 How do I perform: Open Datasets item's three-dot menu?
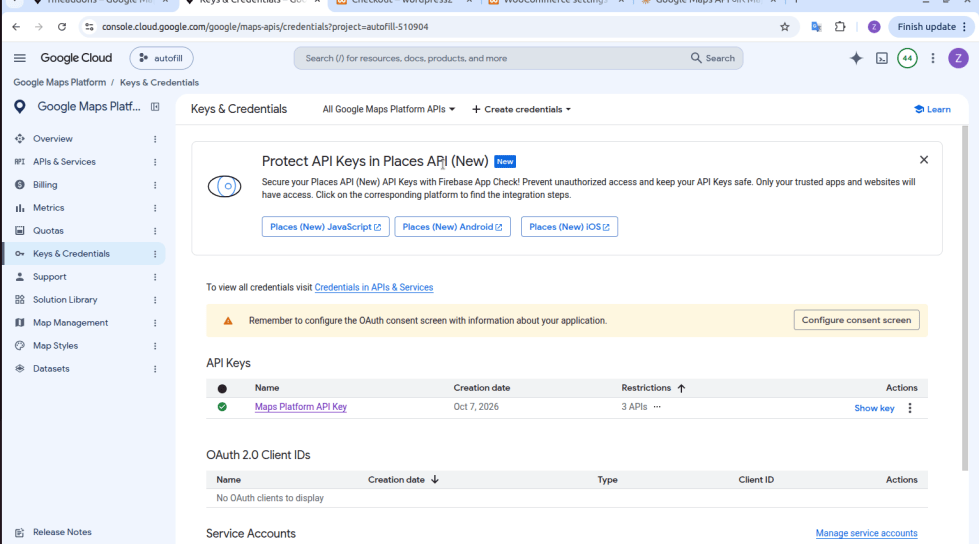tap(155, 369)
